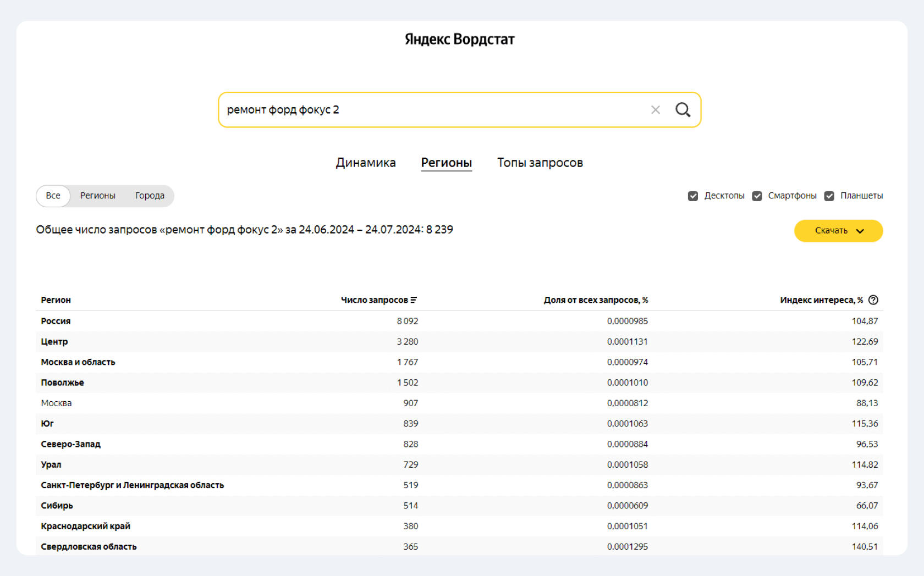The width and height of the screenshot is (924, 576).
Task: Click the 0,0000812 share value
Action: coord(628,403)
